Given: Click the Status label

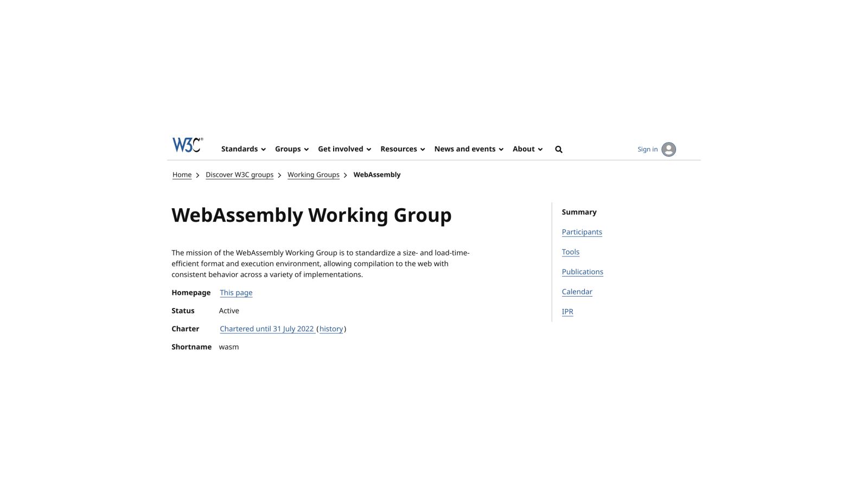Looking at the screenshot, I should tap(183, 311).
